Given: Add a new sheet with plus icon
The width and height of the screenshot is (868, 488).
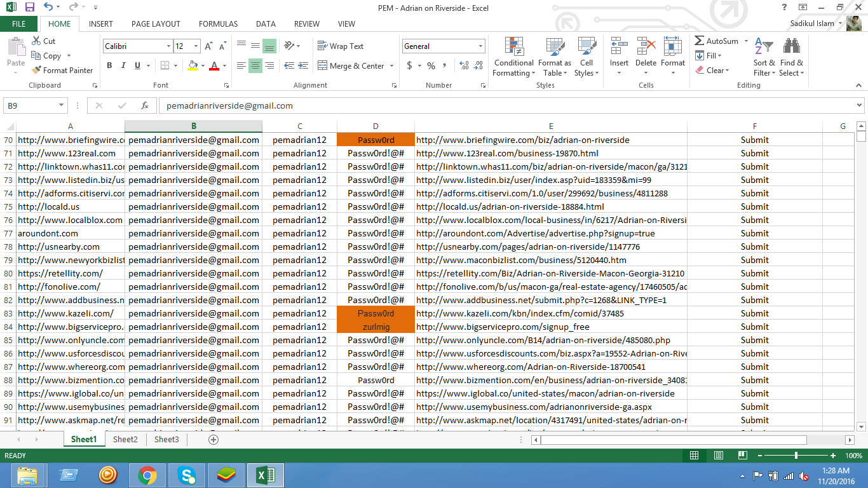Looking at the screenshot, I should [214, 440].
